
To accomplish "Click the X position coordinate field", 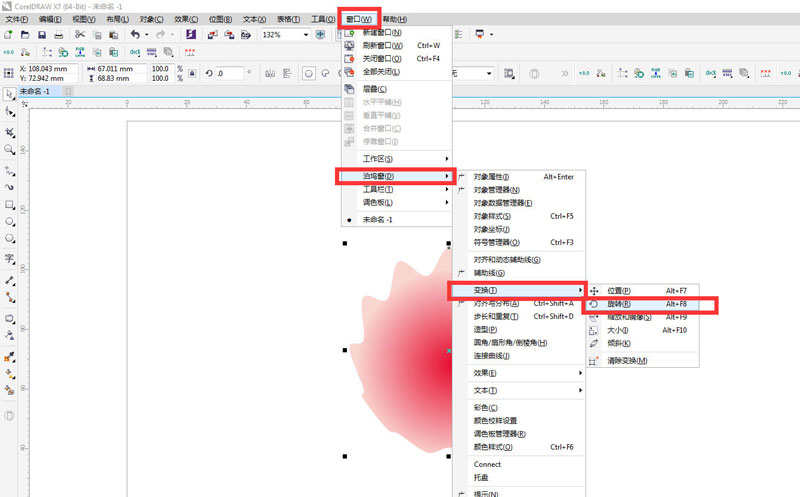I will 50,67.
